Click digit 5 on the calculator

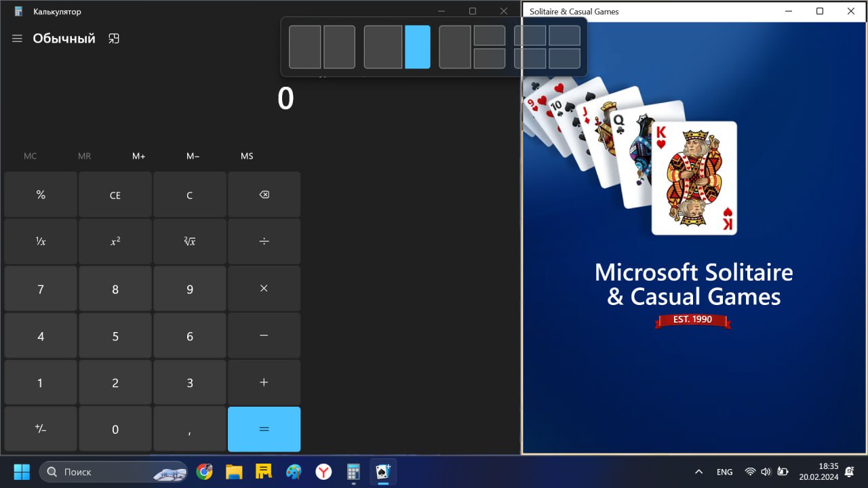(115, 335)
